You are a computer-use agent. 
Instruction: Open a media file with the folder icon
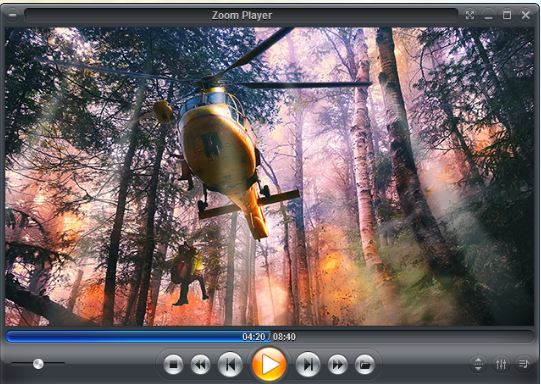(x=365, y=364)
